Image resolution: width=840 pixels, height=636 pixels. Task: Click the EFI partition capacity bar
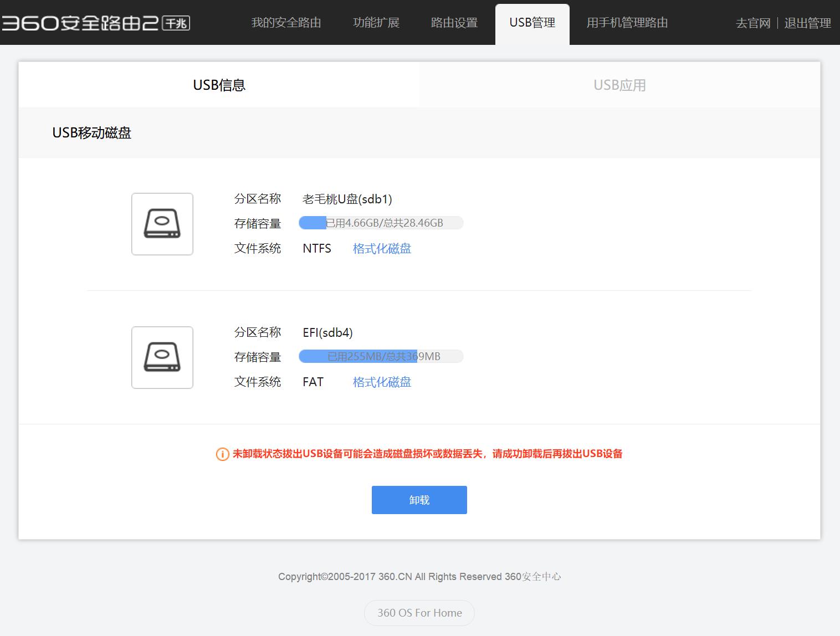tap(381, 356)
